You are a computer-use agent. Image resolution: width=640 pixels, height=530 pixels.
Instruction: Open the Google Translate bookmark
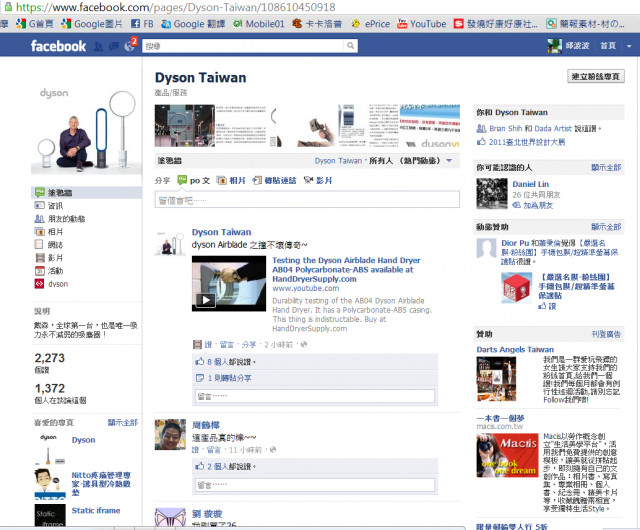point(193,24)
